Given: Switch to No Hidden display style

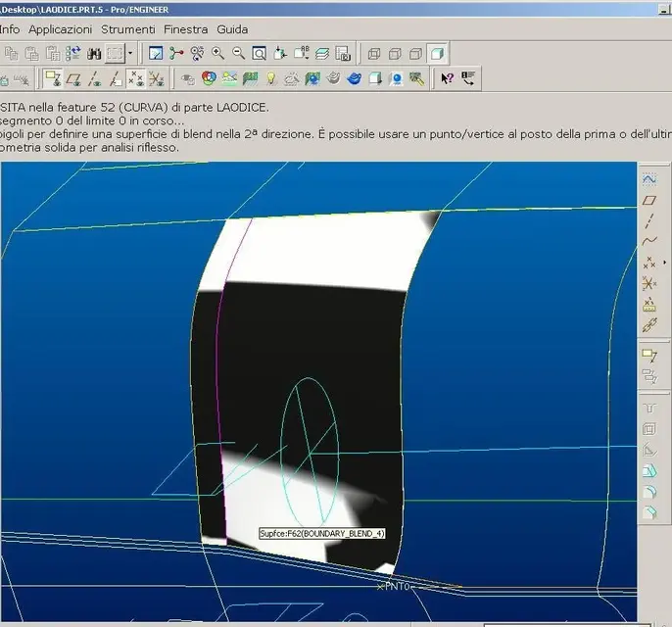Looking at the screenshot, I should click(415, 54).
